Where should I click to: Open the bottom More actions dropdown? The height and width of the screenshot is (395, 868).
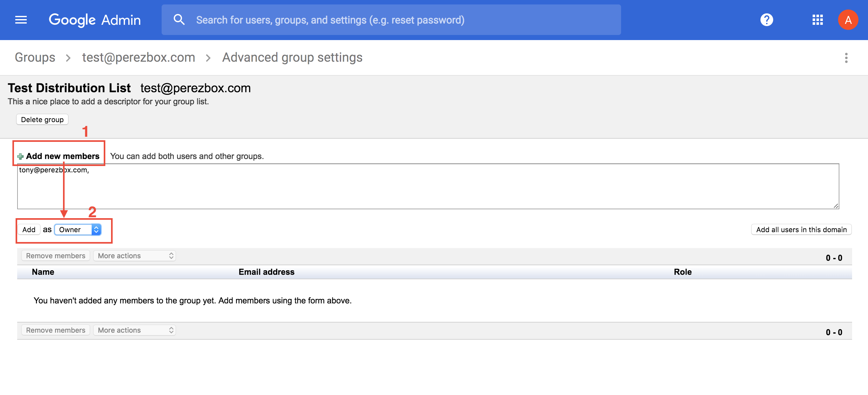click(x=135, y=330)
